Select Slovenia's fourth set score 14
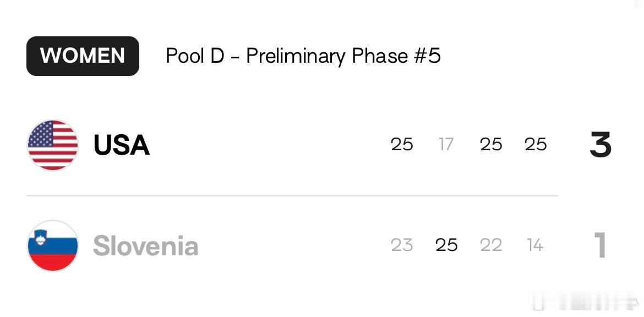Screen dimensions: 644x317 pos(536,245)
